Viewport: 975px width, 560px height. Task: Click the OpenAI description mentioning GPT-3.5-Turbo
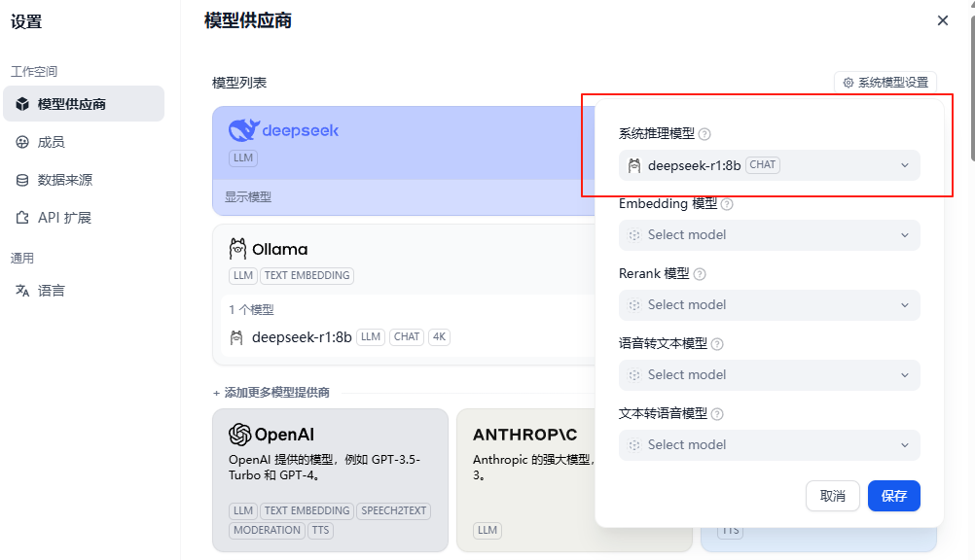[x=325, y=468]
